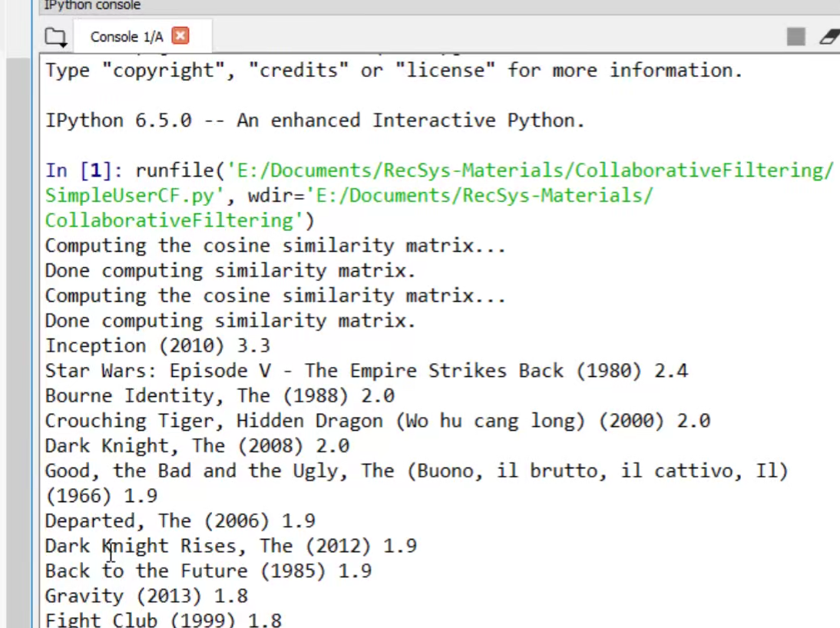Close the Console 1/A tab
The image size is (840, 628).
[x=180, y=36]
